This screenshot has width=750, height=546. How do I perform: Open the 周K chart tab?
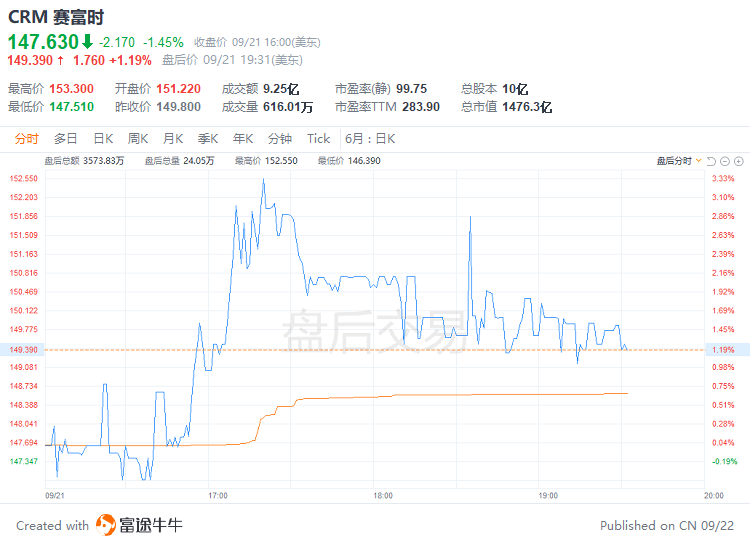click(138, 139)
